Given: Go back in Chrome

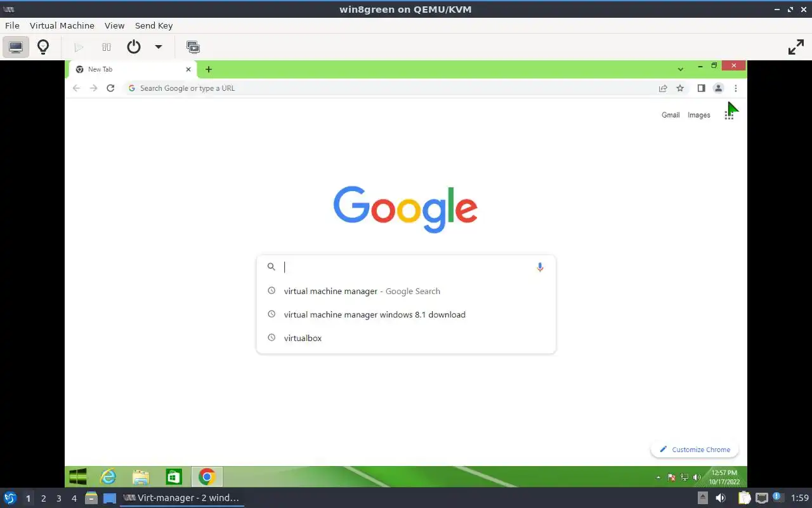Looking at the screenshot, I should pos(77,88).
